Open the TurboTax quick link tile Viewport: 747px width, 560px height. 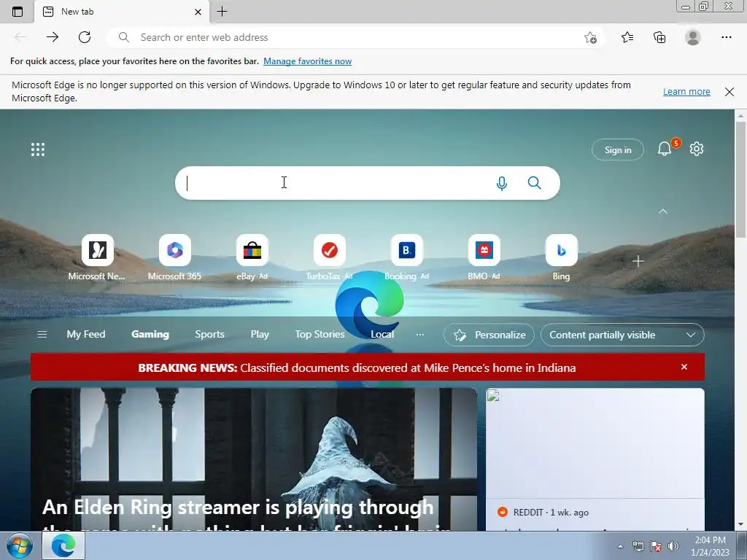(329, 257)
